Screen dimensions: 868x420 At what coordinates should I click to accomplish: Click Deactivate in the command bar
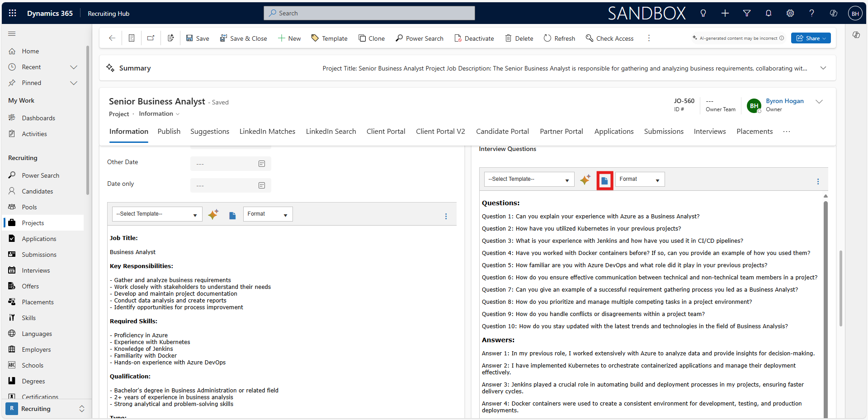(474, 38)
